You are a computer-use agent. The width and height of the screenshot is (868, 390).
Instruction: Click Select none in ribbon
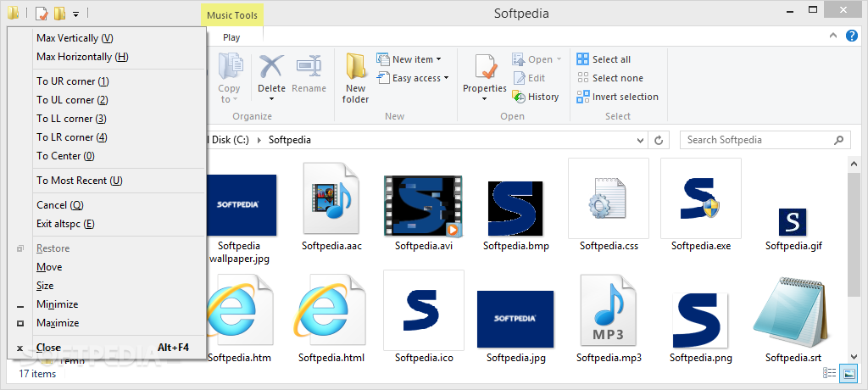[x=609, y=78]
